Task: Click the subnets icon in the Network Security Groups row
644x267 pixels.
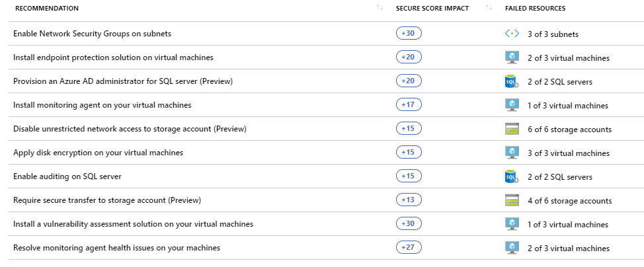Action: pyautogui.click(x=512, y=34)
